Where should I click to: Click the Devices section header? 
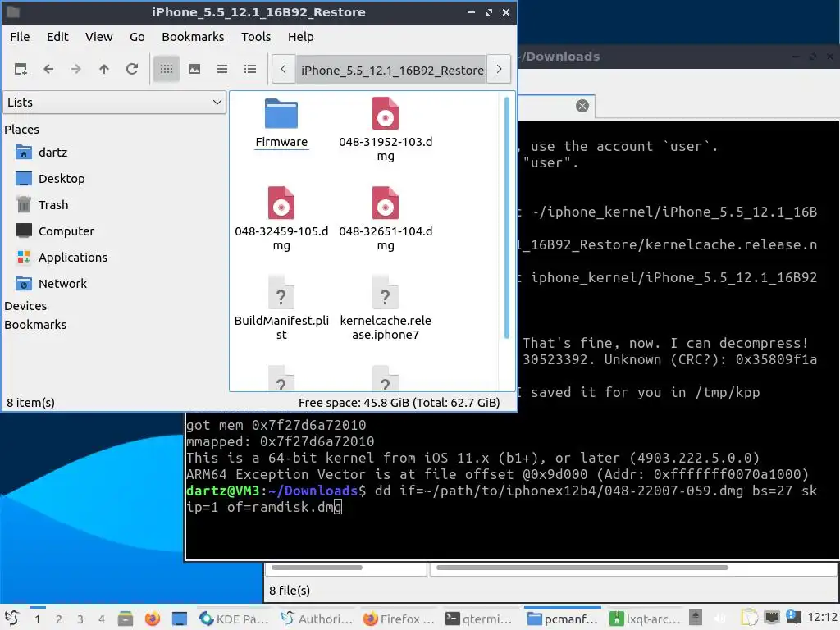[25, 306]
